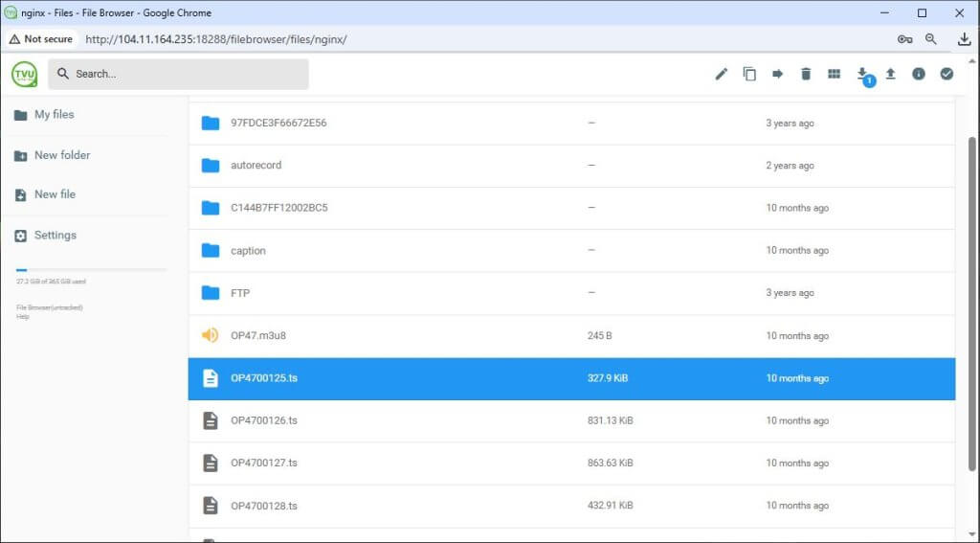
Task: Click the upload arrow icon
Action: [x=891, y=74]
